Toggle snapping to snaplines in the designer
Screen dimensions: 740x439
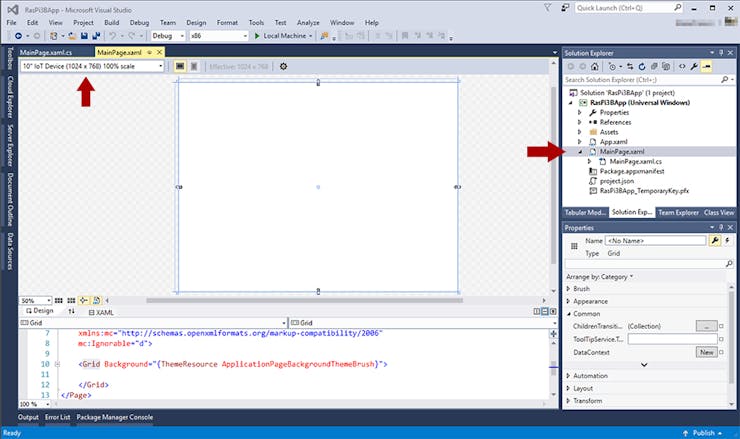coord(84,300)
